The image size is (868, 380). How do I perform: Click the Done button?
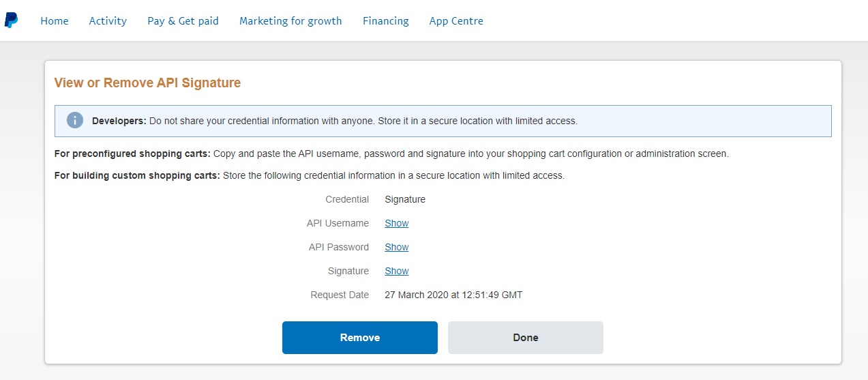pyautogui.click(x=525, y=338)
